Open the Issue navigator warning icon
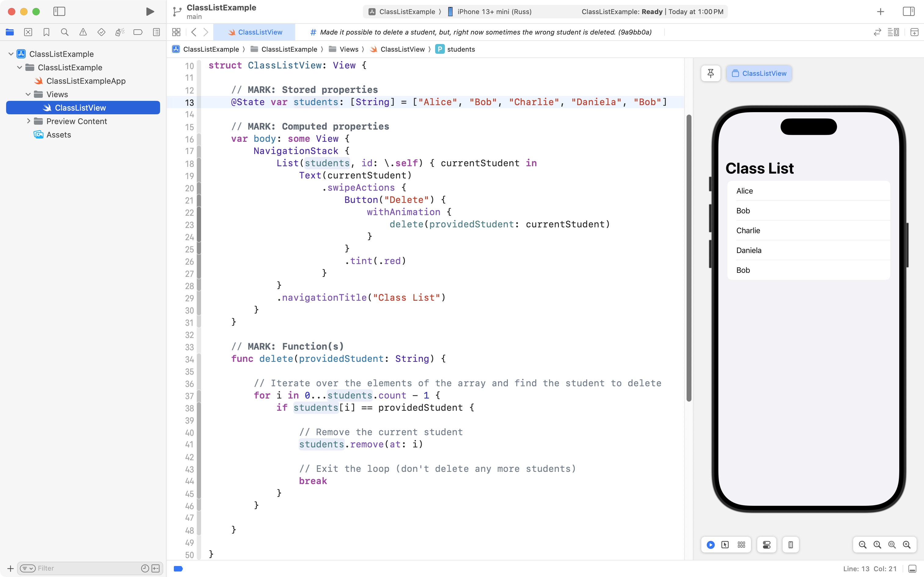 pos(83,32)
